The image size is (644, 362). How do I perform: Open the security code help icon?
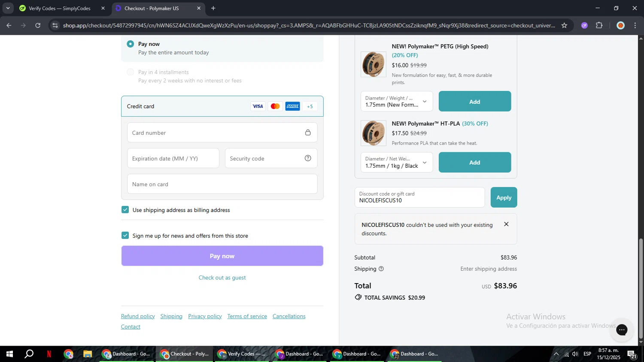[x=308, y=158]
